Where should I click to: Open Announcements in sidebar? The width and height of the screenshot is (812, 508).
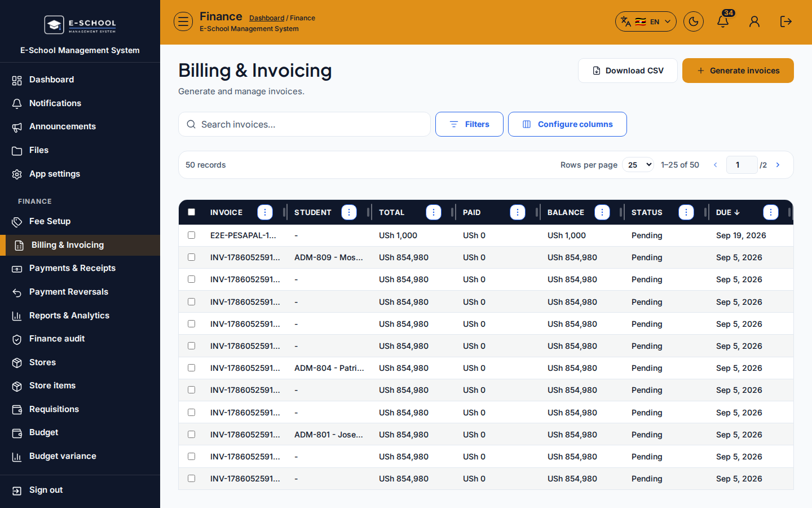(80, 126)
